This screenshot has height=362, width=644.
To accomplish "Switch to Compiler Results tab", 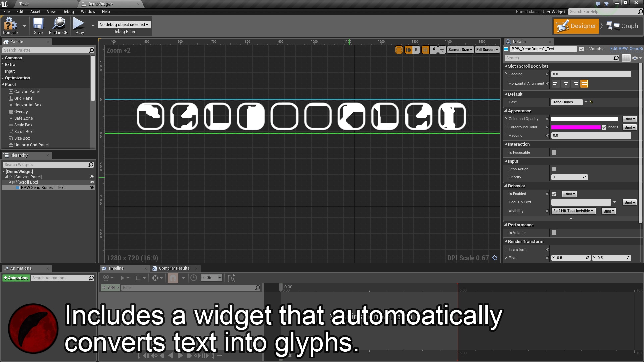I will [174, 268].
